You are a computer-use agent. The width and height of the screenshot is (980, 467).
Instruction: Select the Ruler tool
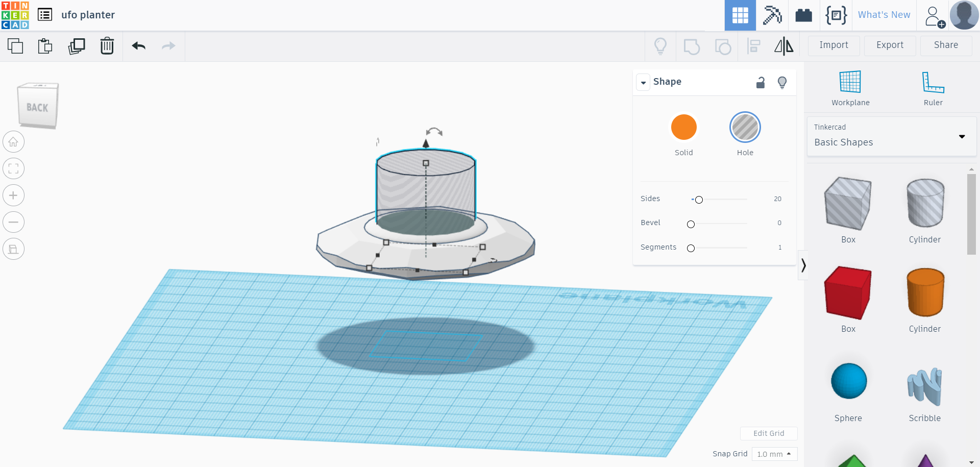tap(933, 88)
